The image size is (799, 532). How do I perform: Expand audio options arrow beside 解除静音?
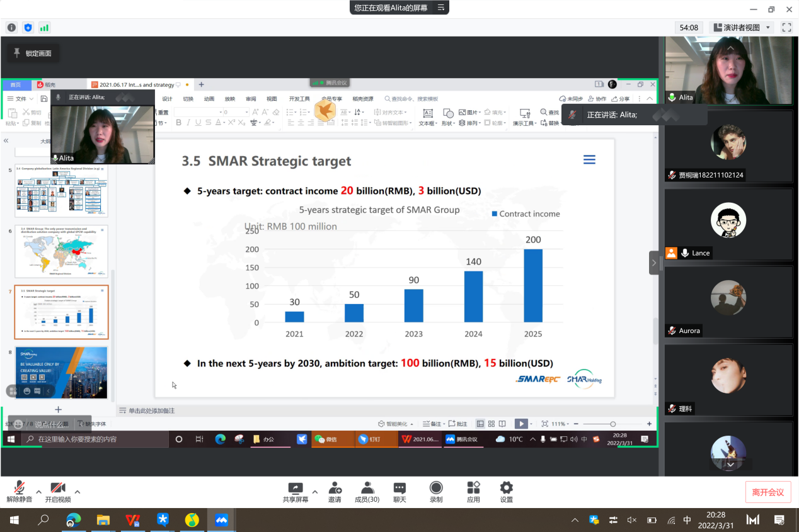click(38, 492)
